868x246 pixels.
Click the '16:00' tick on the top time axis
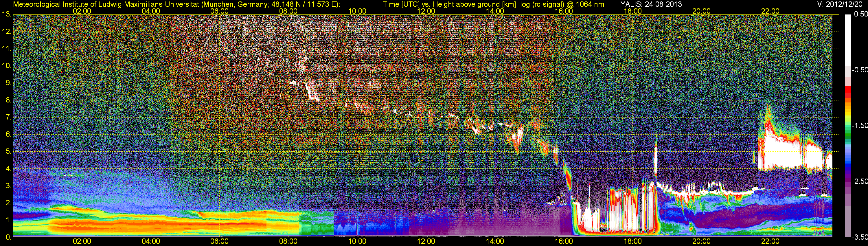pos(564,11)
